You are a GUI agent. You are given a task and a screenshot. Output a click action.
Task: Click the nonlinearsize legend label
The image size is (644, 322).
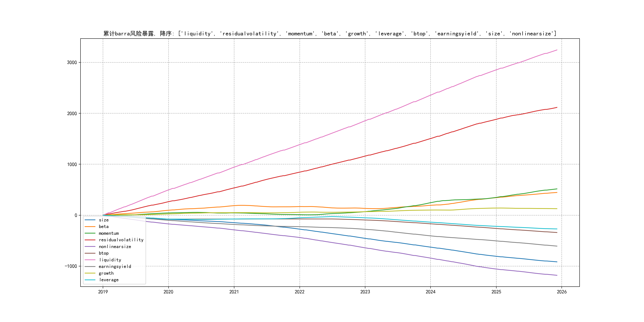click(115, 247)
